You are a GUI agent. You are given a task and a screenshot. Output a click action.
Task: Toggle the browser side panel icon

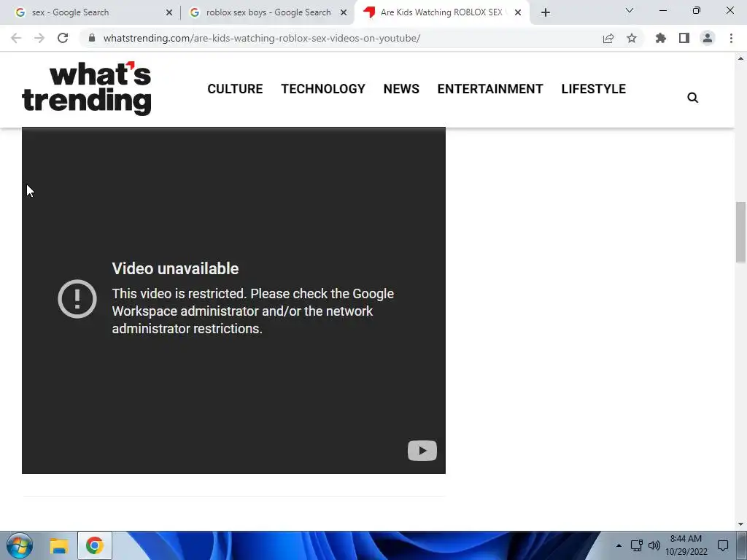pos(684,38)
